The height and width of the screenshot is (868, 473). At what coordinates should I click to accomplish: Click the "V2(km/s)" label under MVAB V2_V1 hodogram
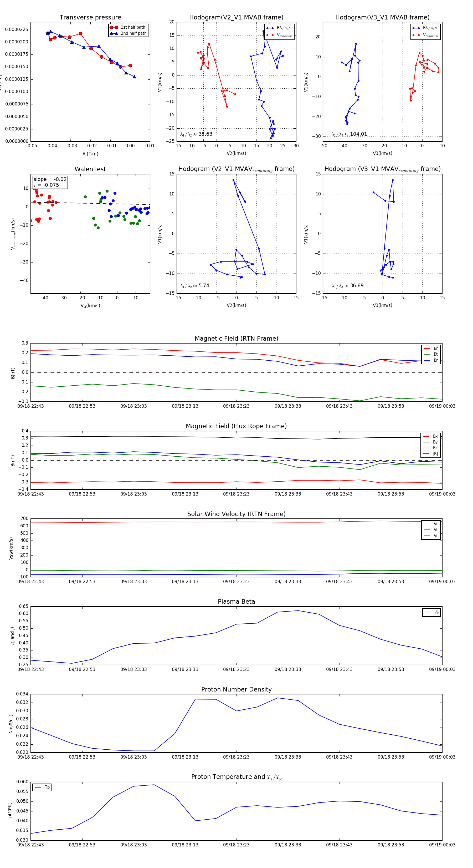(x=236, y=154)
